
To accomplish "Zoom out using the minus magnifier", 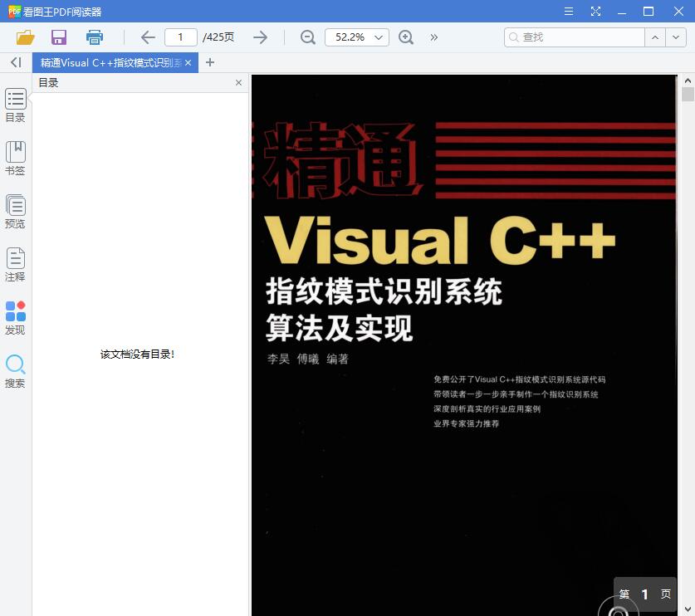I will tap(307, 37).
